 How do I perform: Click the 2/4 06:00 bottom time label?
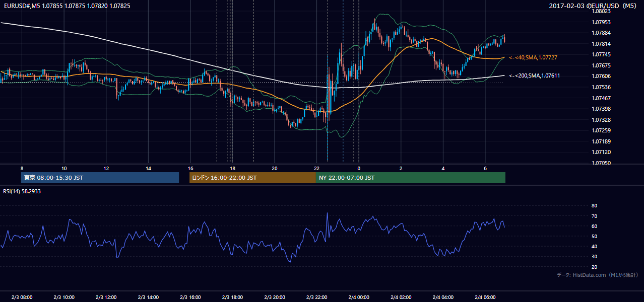(485, 297)
